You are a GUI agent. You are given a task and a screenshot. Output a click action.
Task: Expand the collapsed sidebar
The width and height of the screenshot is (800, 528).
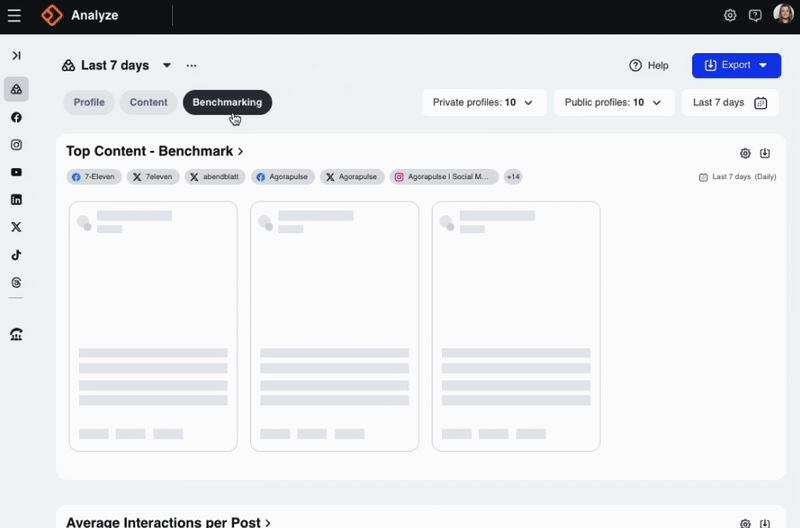pos(16,55)
